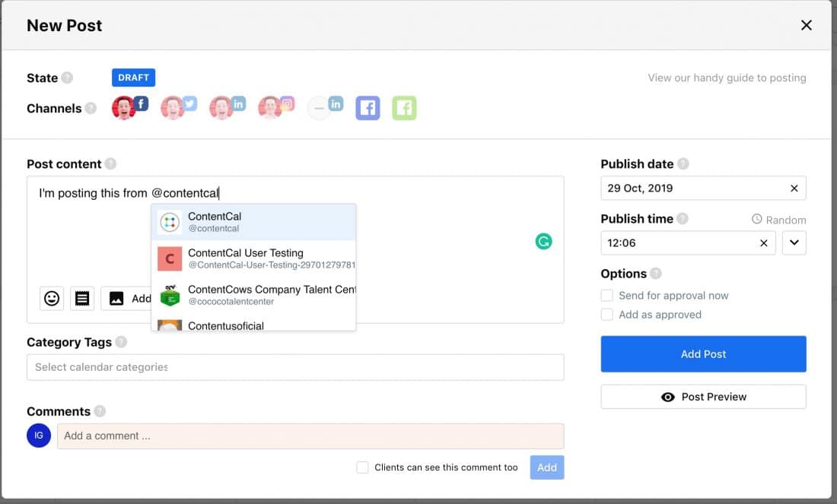Screen dimensions: 837x504
Task: Select the blue Facebook page channel
Action: (368, 108)
